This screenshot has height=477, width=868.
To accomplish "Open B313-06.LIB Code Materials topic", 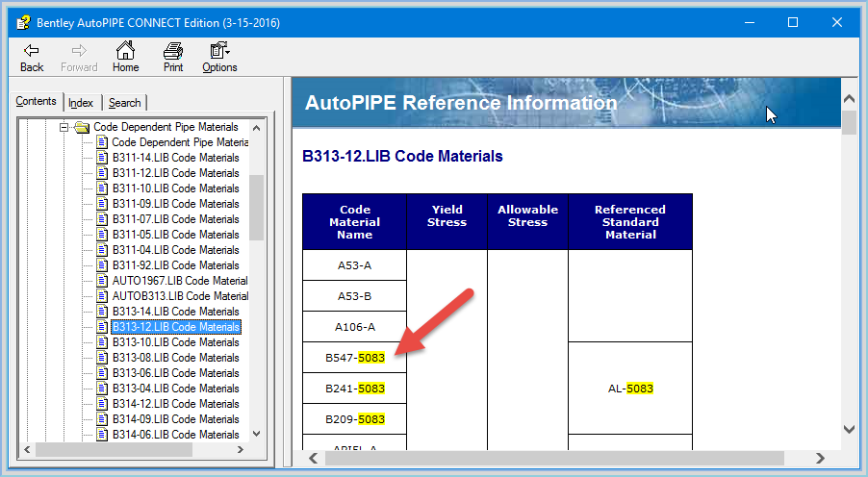I will (x=175, y=373).
